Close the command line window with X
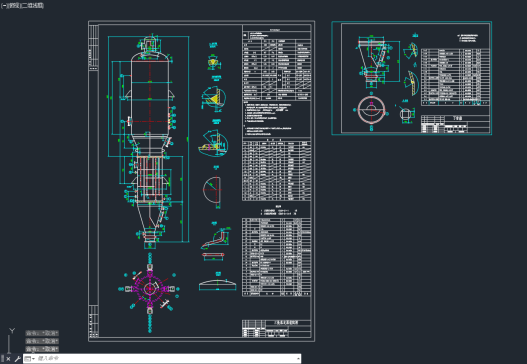The height and width of the screenshot is (364, 527). coord(8,359)
